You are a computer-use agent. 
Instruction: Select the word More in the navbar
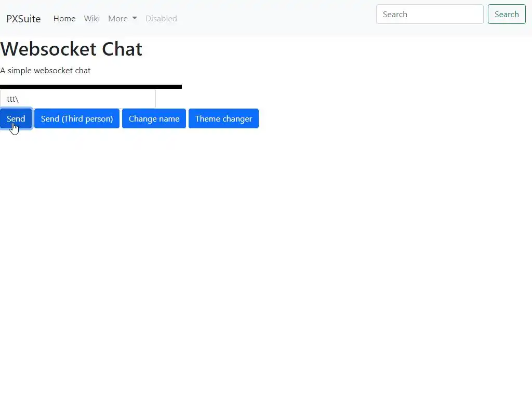117,19
